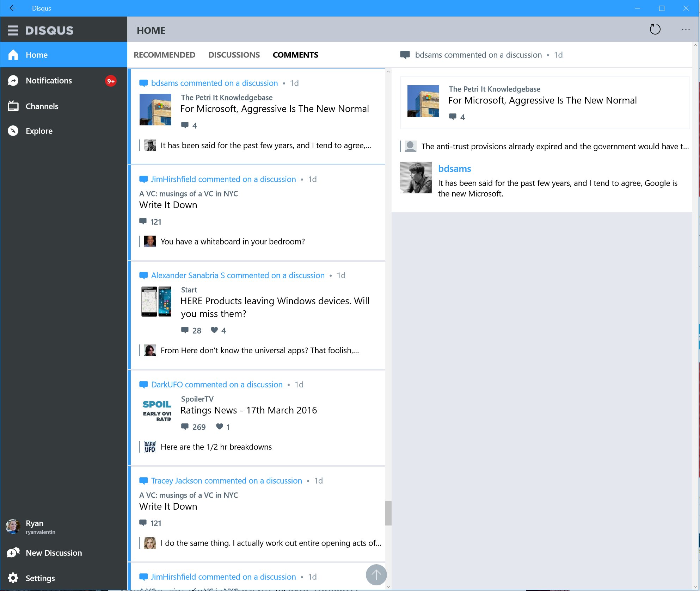Open the Disqus hamburger menu
The width and height of the screenshot is (700, 591).
pyautogui.click(x=12, y=29)
